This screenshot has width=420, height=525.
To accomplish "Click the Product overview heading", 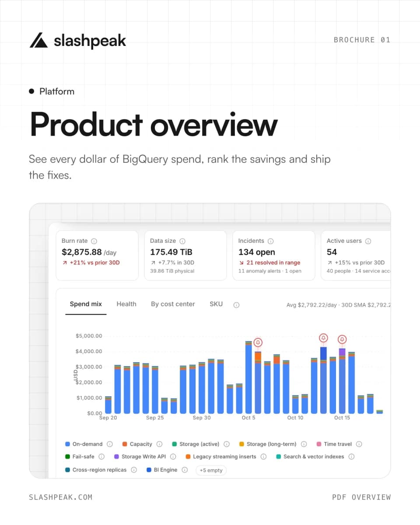I will pyautogui.click(x=154, y=125).
